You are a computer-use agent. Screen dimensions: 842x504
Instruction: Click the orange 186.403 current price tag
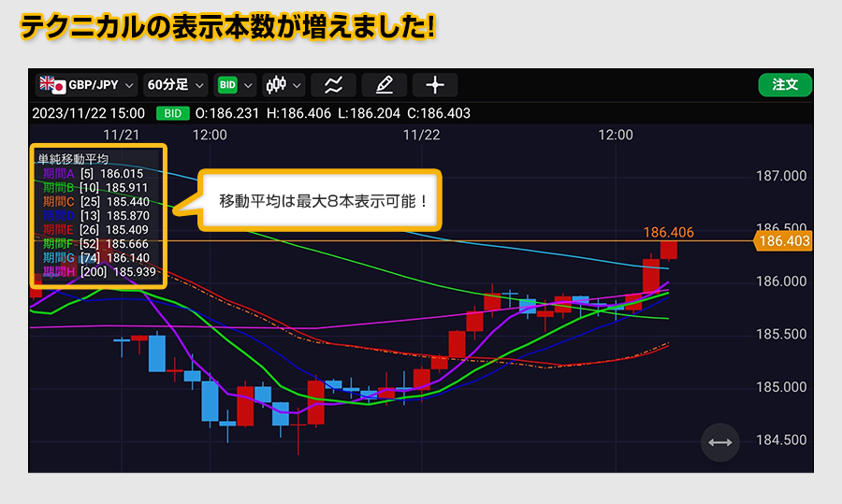[782, 241]
